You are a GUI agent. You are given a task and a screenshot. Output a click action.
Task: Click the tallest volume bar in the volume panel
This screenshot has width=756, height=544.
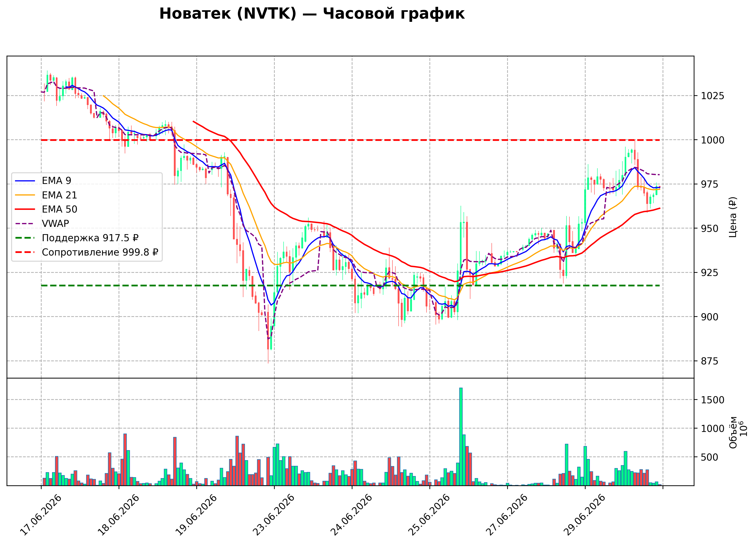(461, 437)
